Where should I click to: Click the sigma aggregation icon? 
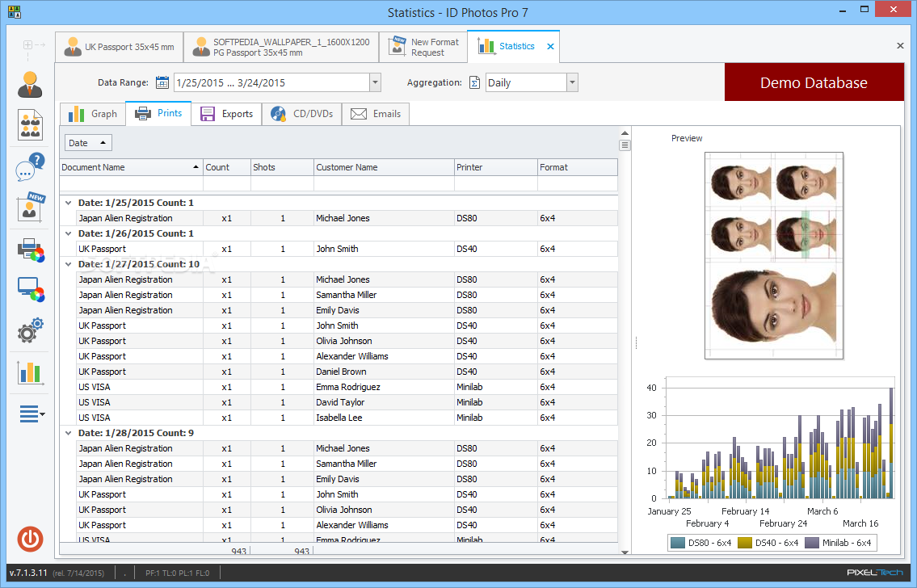click(x=474, y=82)
